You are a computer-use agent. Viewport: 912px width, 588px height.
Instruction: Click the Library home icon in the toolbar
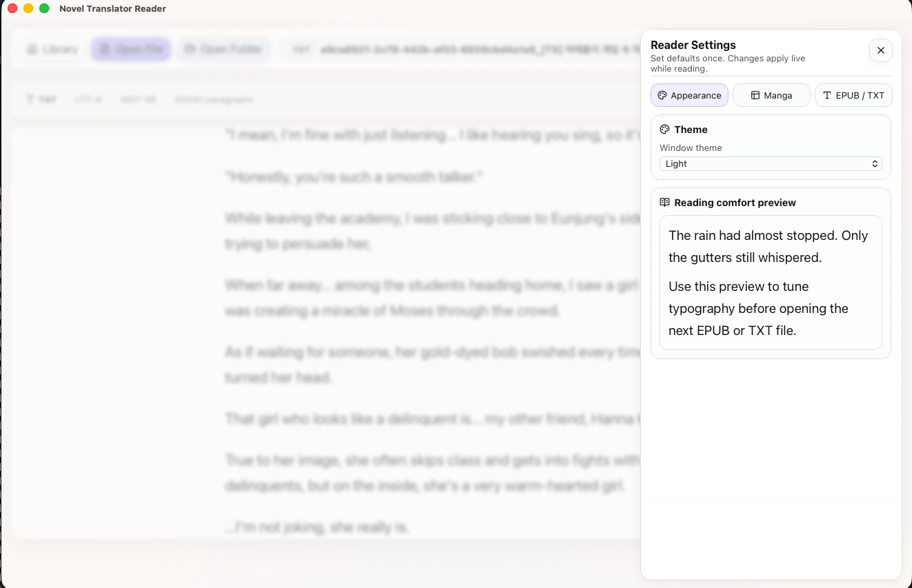[32, 49]
